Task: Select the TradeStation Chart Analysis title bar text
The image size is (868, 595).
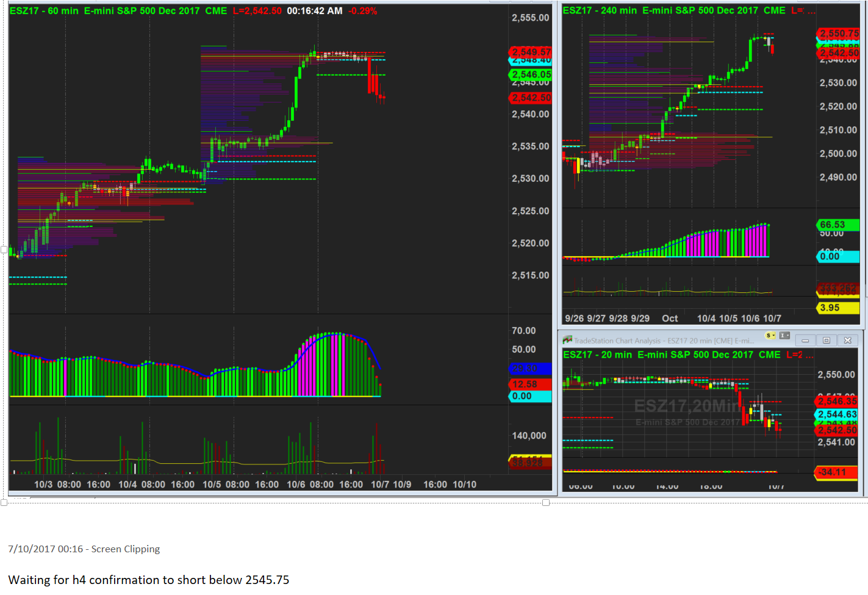Action: [664, 341]
